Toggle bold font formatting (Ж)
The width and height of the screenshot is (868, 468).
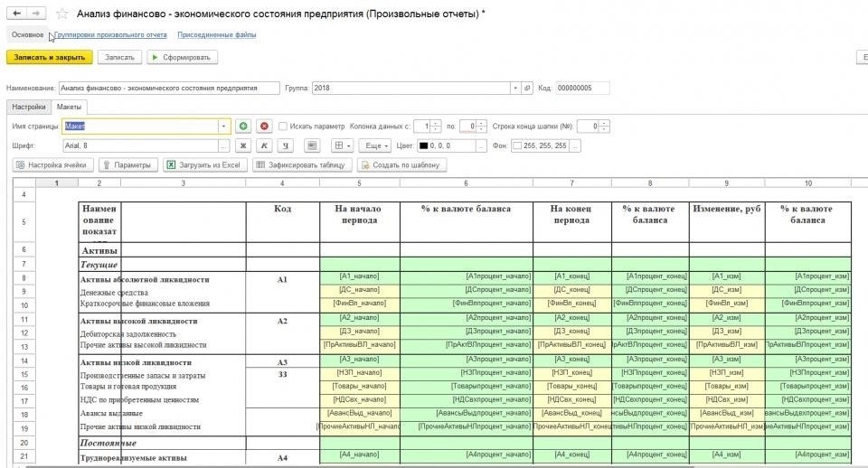point(242,145)
